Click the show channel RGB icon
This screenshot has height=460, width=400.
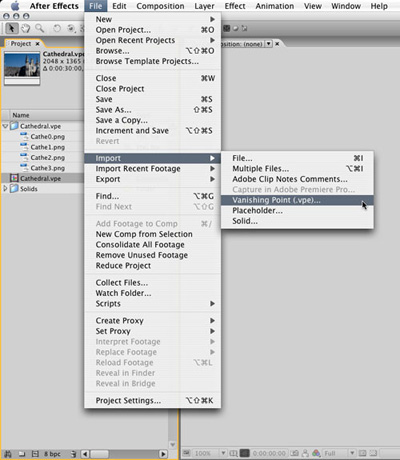[316, 453]
